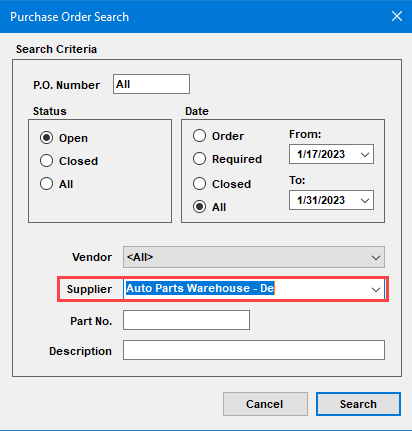Image resolution: width=412 pixels, height=431 pixels.
Task: Click the Supplier text Auto Parts Warehouse
Action: pos(188,288)
